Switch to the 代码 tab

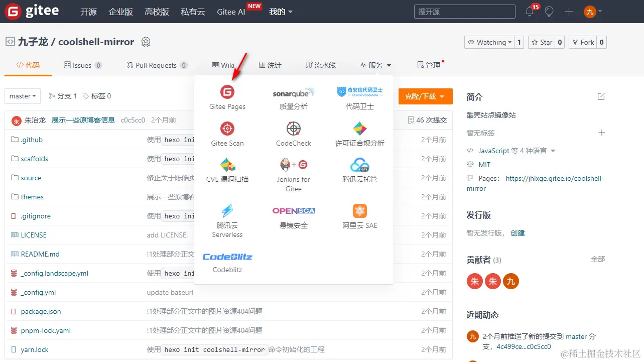28,65
